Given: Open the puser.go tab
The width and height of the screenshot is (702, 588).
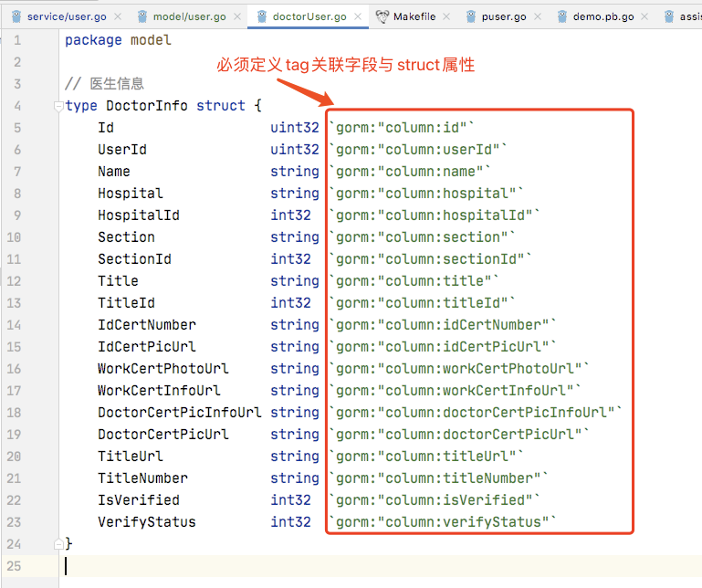Looking at the screenshot, I should 505,16.
